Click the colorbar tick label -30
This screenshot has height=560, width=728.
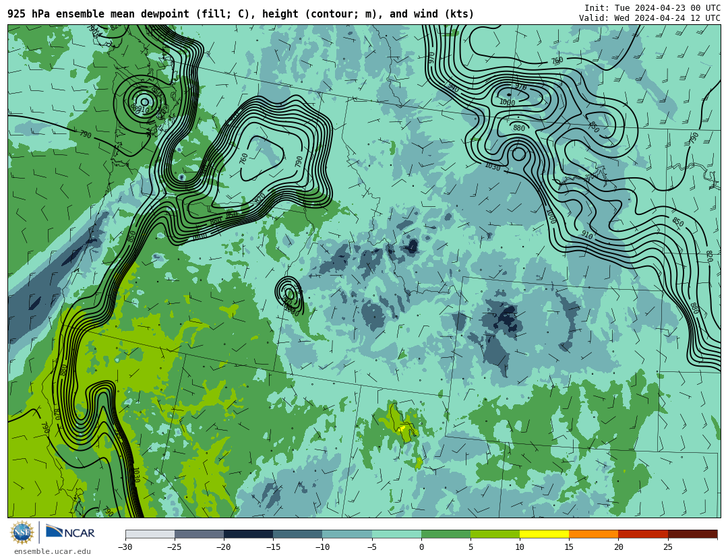125,547
